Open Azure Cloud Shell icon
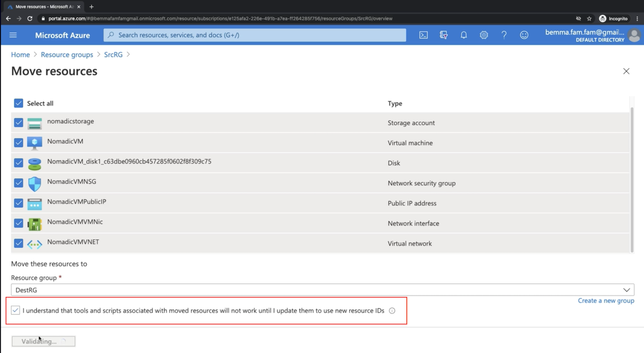This screenshot has width=644, height=353. point(423,35)
